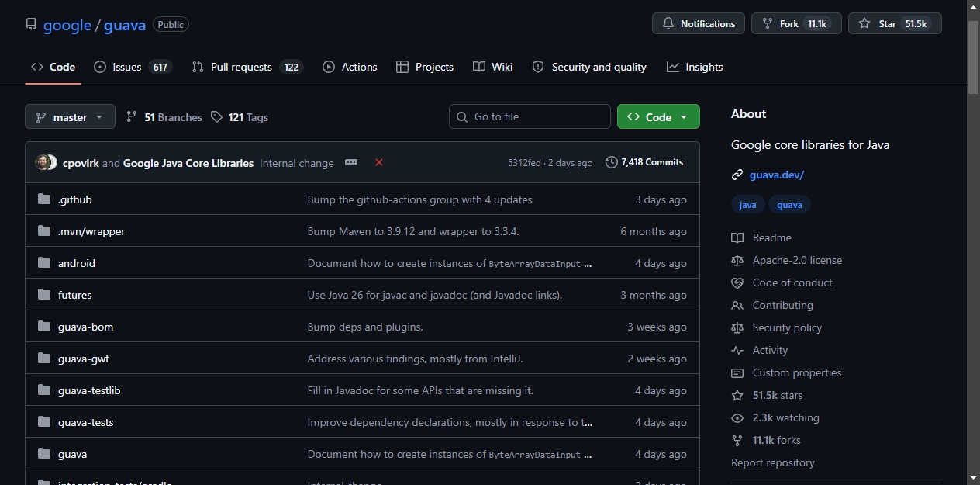The image size is (980, 485).
Task: Open the guava.dev website link
Action: click(x=777, y=175)
